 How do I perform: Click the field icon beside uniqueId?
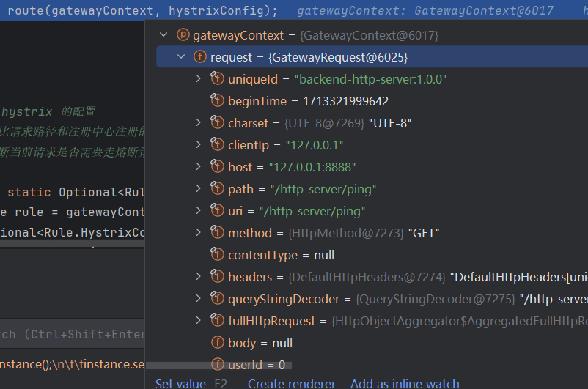coord(216,79)
